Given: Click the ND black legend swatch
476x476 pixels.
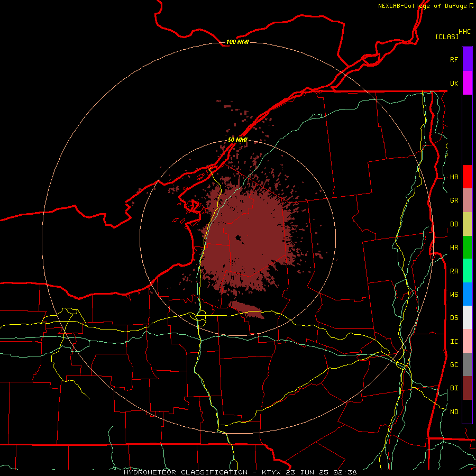Looking at the screenshot, I should point(467,411).
